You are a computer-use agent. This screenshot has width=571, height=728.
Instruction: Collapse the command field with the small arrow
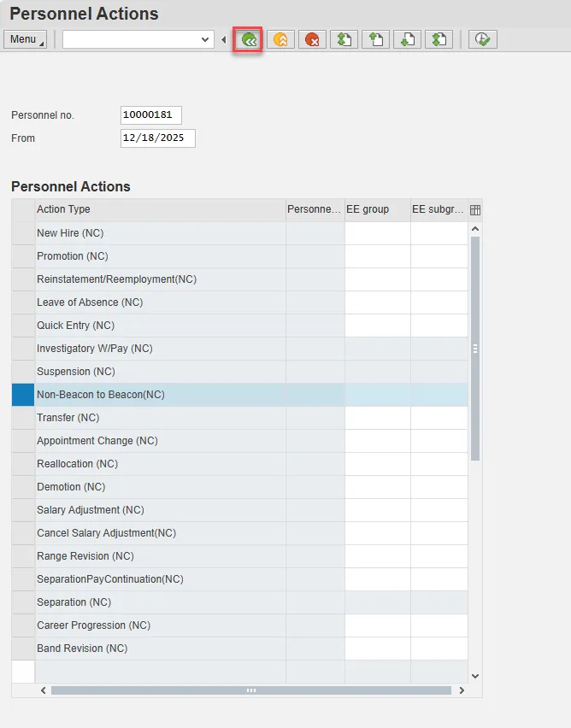[x=224, y=39]
